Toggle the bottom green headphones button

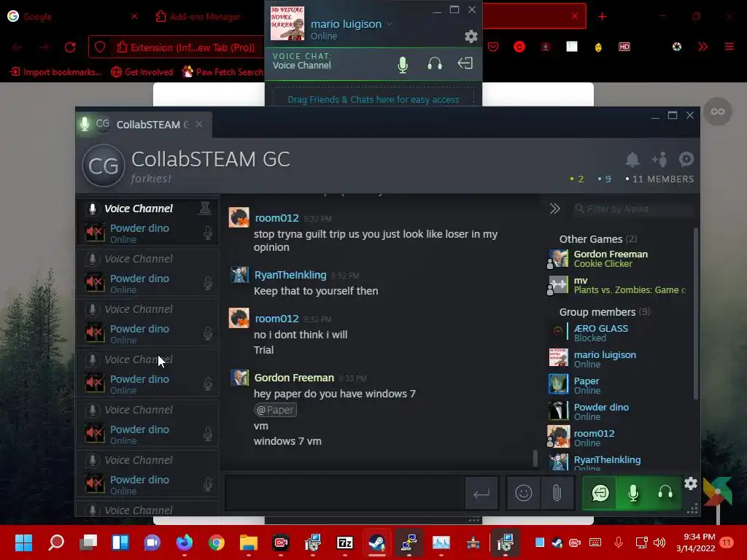point(665,493)
